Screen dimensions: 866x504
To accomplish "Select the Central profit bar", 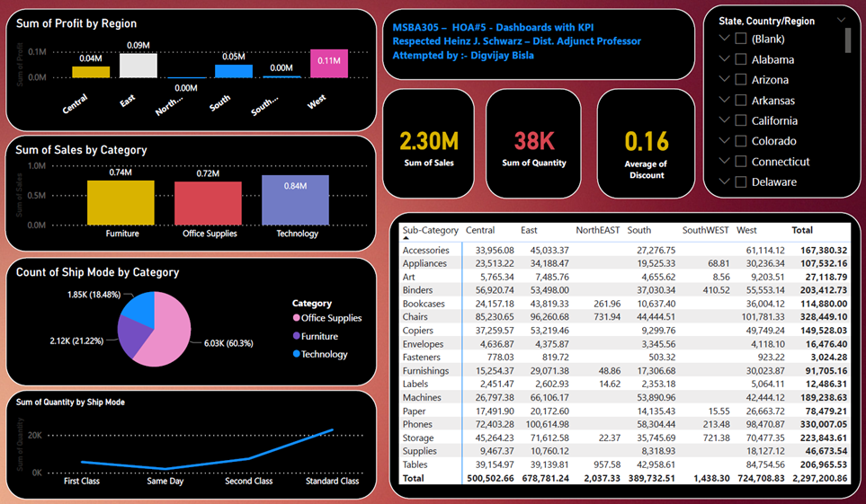I will coord(91,72).
